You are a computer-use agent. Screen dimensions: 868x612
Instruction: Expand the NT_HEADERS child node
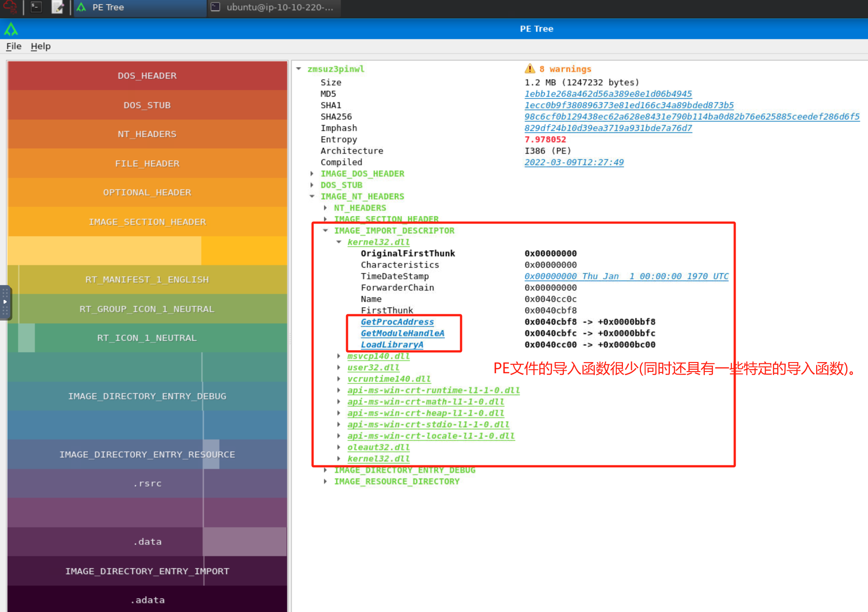click(326, 208)
